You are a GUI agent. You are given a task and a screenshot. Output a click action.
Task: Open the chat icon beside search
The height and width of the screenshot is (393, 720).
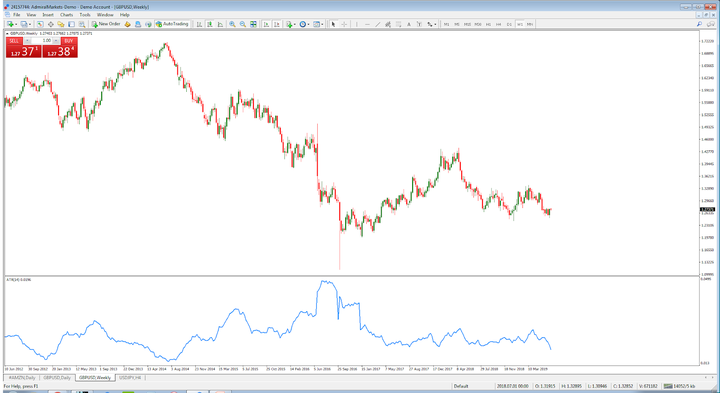coord(711,24)
